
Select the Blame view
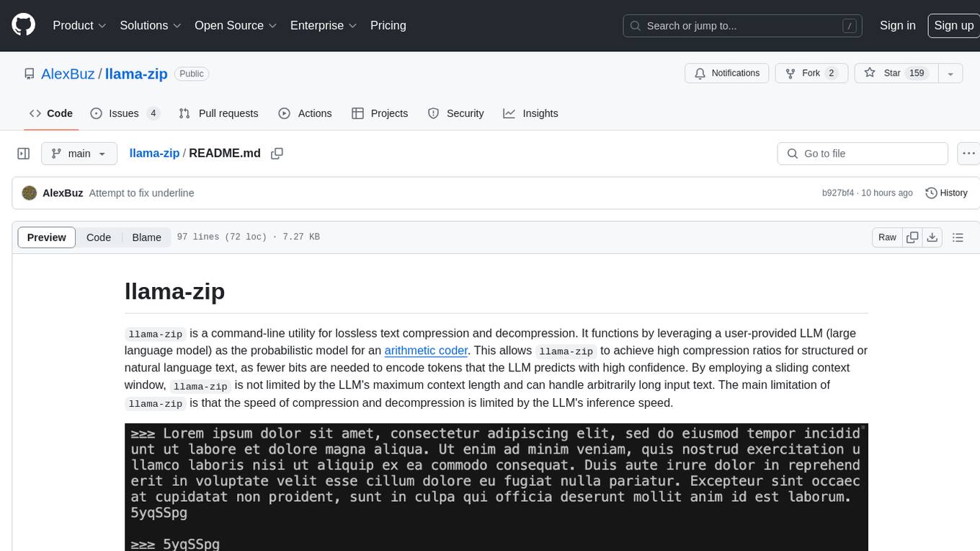point(147,237)
